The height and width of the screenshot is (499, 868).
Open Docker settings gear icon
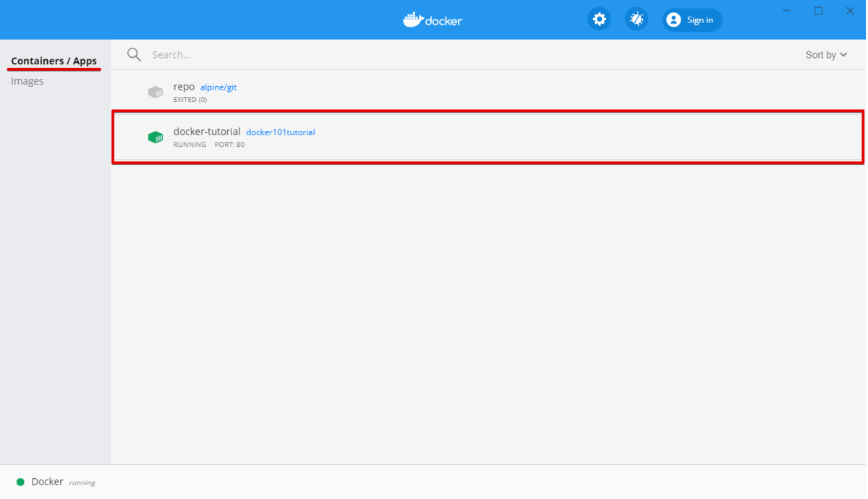click(x=599, y=20)
